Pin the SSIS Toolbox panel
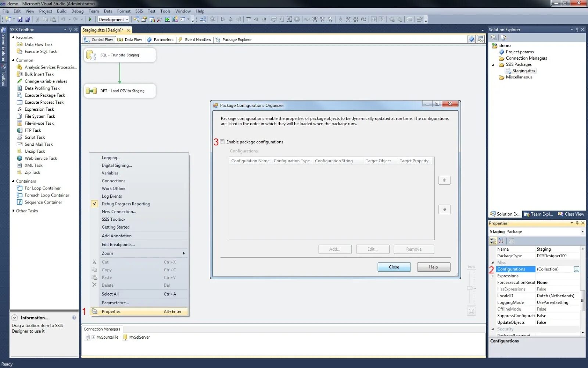588x368 pixels. tap(71, 29)
